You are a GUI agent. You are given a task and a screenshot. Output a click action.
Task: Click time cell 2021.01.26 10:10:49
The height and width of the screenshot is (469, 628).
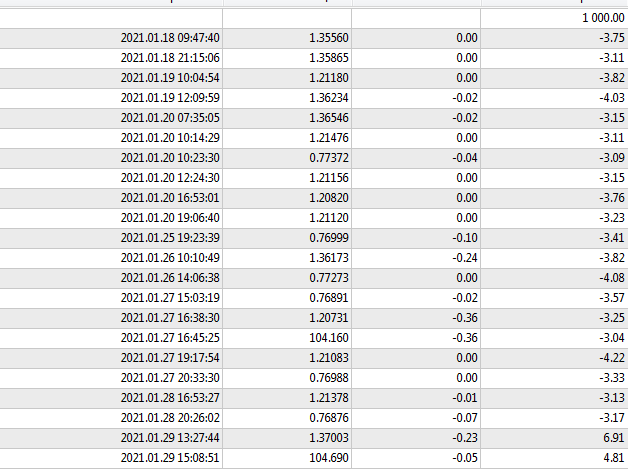click(x=170, y=258)
